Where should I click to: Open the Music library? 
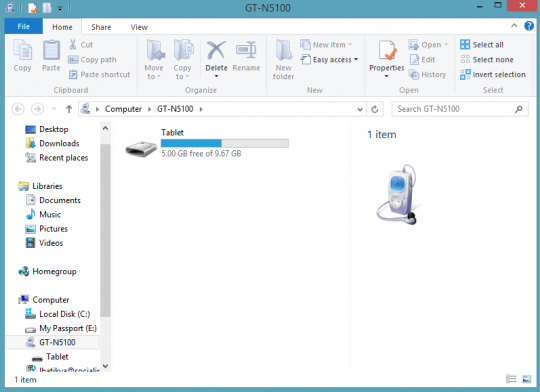(x=43, y=214)
